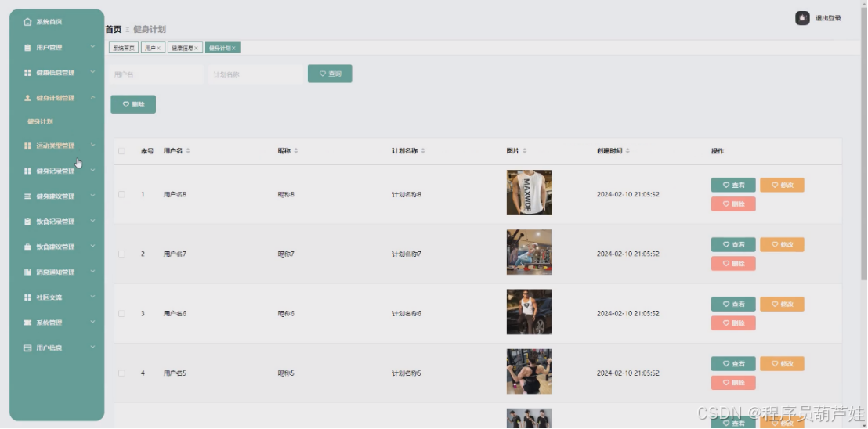The width and height of the screenshot is (868, 429).
Task: Expand 饮食建议管理 menu chevron
Action: [93, 247]
